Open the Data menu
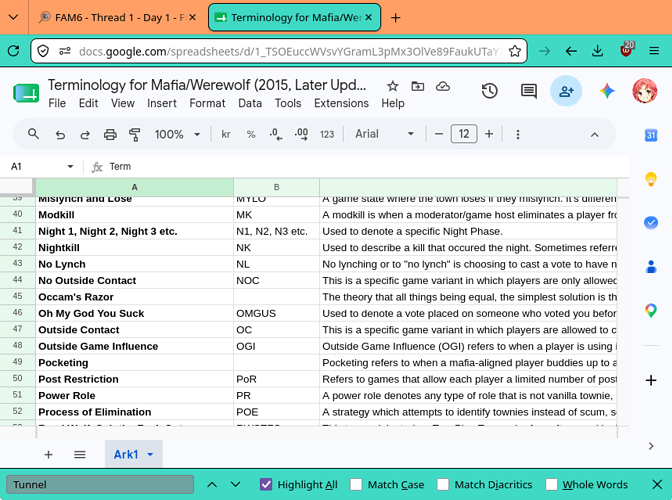Viewport: 672px width, 500px height. [250, 103]
